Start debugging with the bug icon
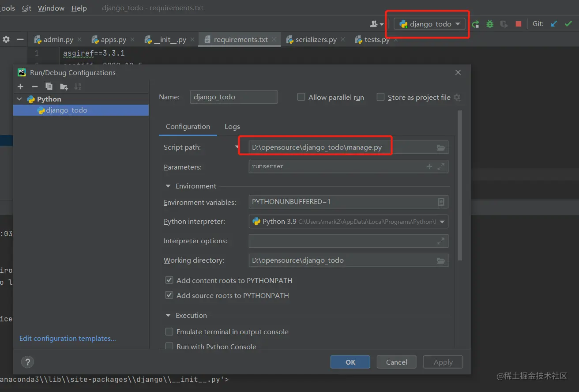 point(490,24)
